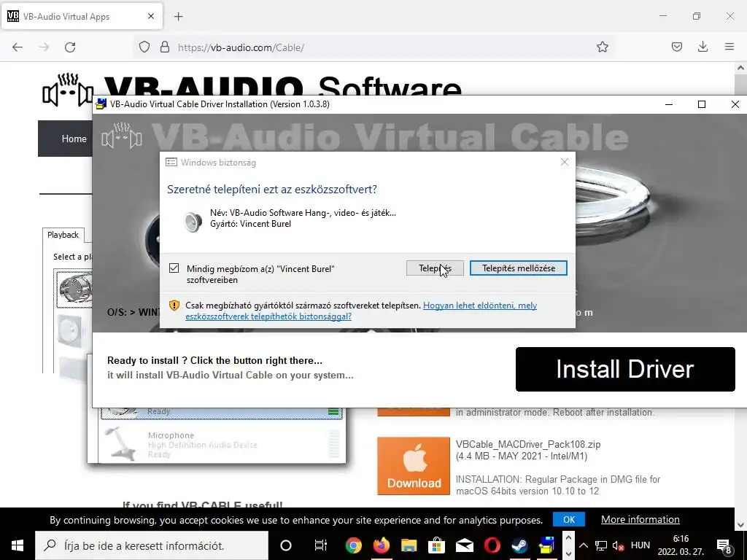Switch to Firefox on the taskbar

[381, 545]
